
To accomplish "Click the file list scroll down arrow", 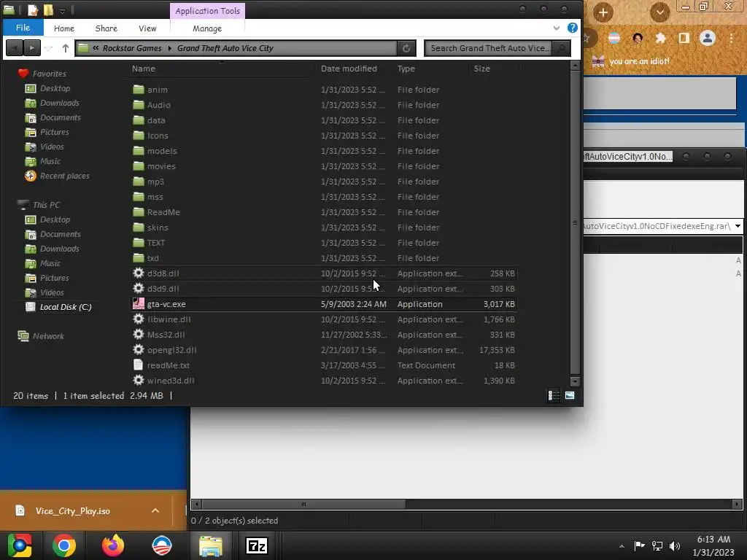I will point(575,381).
